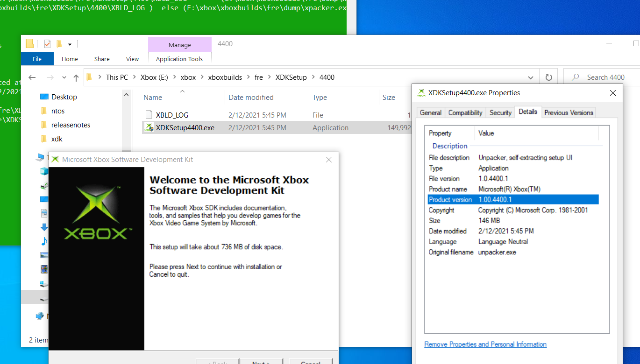The height and width of the screenshot is (364, 640).
Task: Switch to the Home ribbon tab
Action: pyautogui.click(x=70, y=59)
